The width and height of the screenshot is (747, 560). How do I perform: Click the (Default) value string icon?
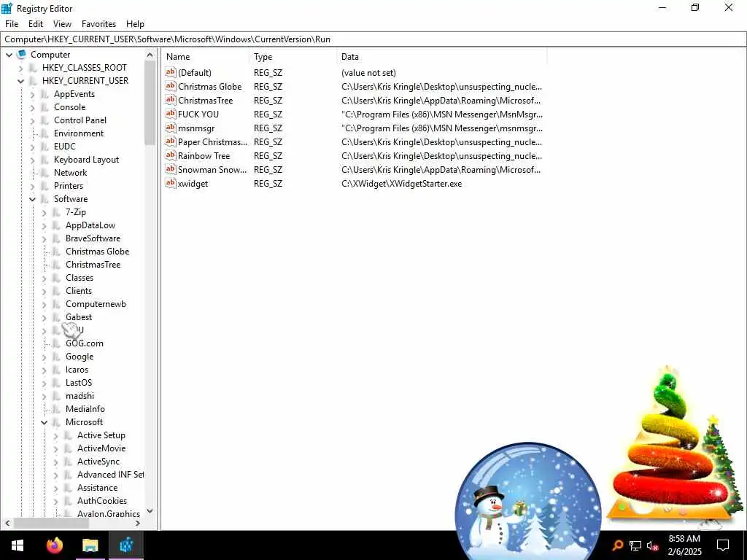click(x=171, y=72)
